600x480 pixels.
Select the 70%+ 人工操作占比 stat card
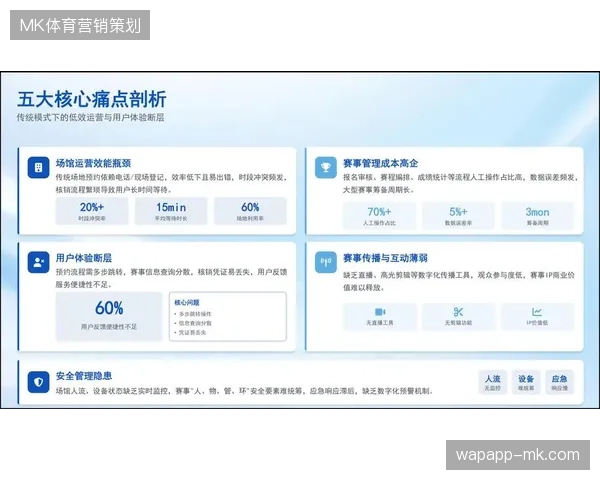[379, 216]
